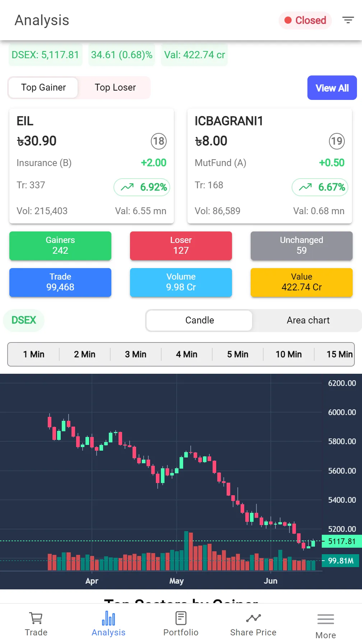Click the Unchanged 59 tile
Screen dimensions: 362x644
coord(302,245)
